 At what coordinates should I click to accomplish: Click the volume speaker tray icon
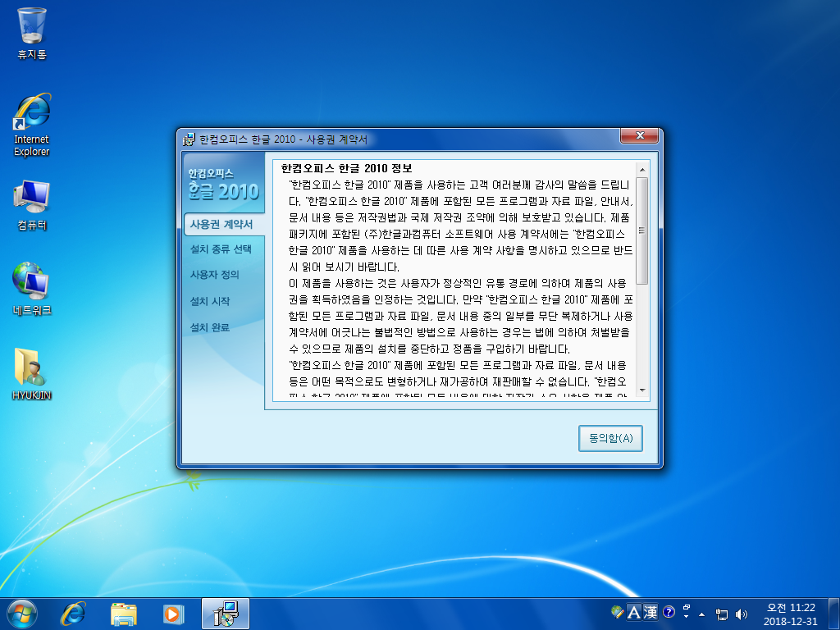pos(742,614)
